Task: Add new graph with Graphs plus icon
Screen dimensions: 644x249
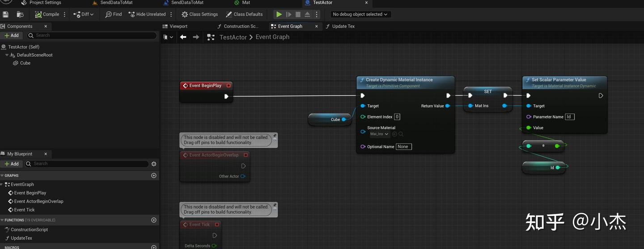Action: tap(154, 176)
